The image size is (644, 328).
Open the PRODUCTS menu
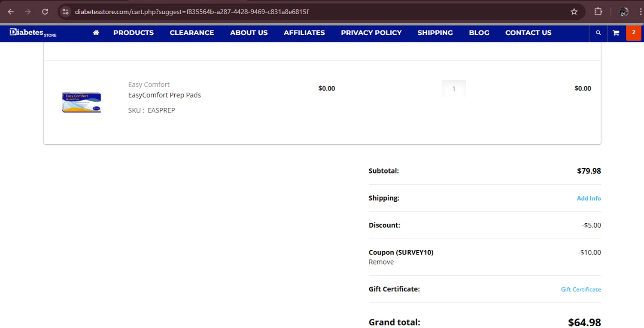[x=134, y=33]
